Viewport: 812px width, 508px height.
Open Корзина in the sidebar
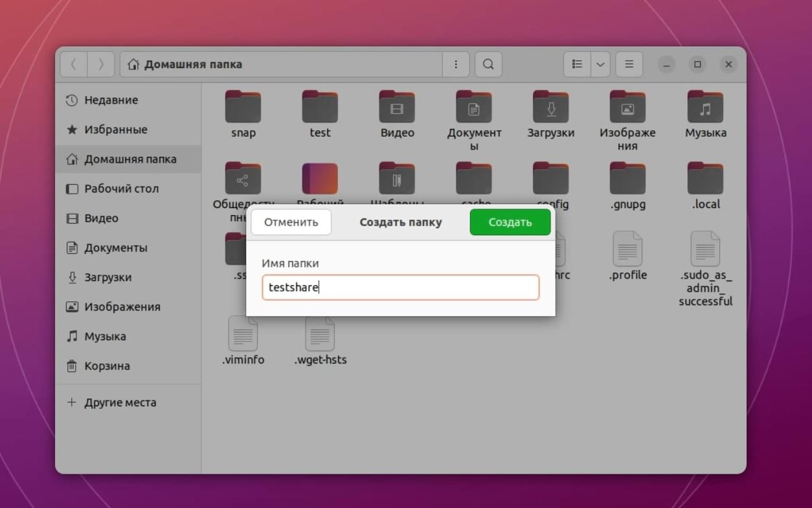tap(128, 366)
